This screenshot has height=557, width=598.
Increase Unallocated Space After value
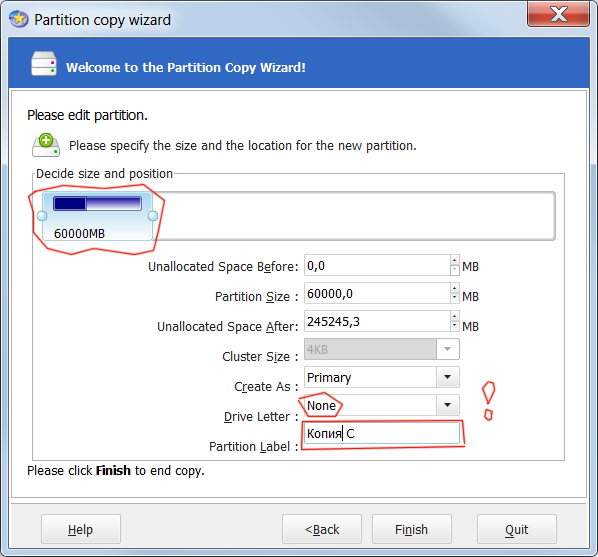(x=454, y=316)
